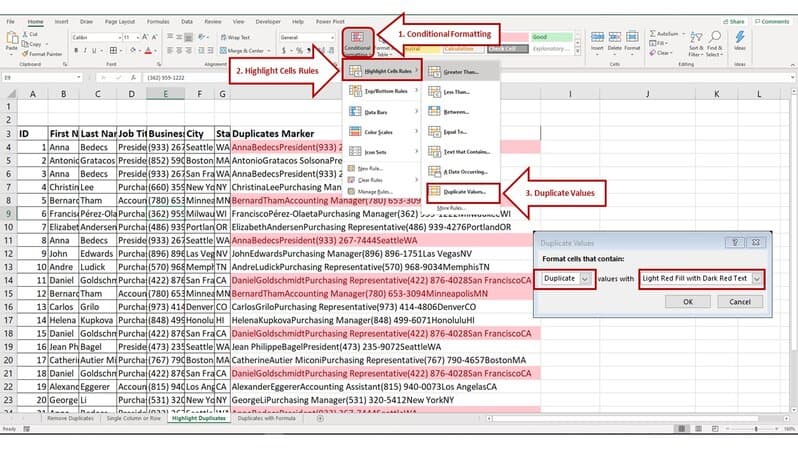This screenshot has width=798, height=449.
Task: Apply Percent Style format
Action: 299,50
